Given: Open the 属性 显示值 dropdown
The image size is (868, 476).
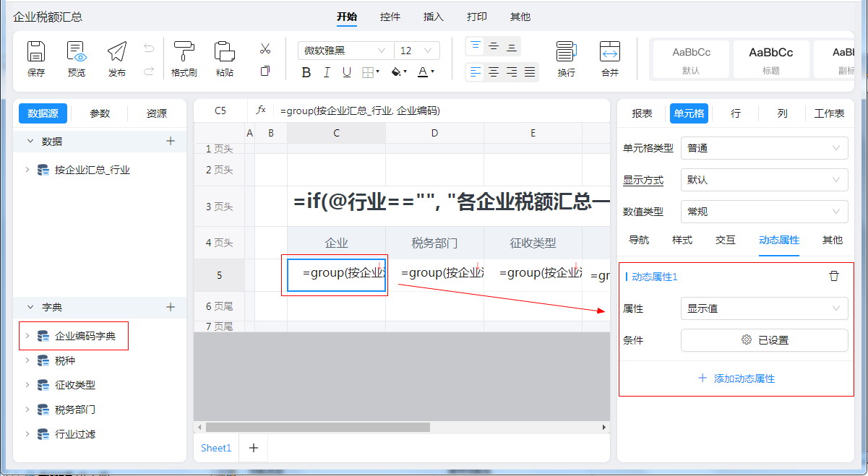Looking at the screenshot, I should coord(764,308).
